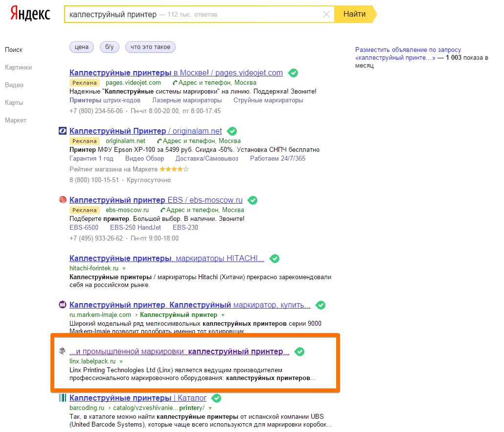Click green checkmark beside ebs-moscow.ru result
The width and height of the screenshot is (504, 432).
(252, 200)
